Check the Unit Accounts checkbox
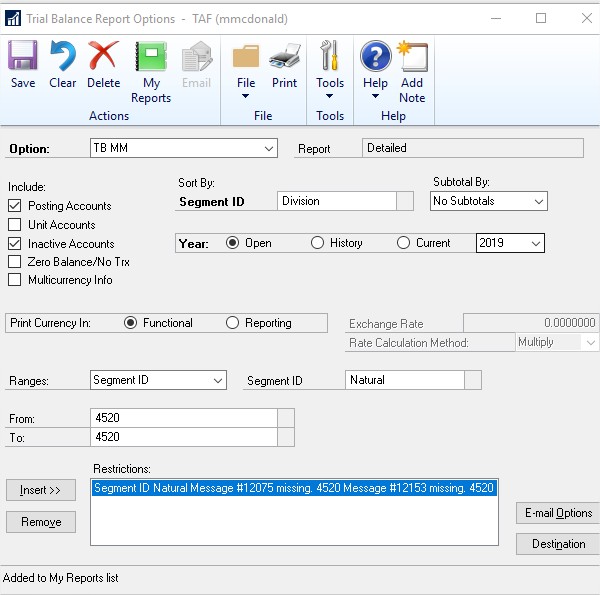 click(15, 224)
